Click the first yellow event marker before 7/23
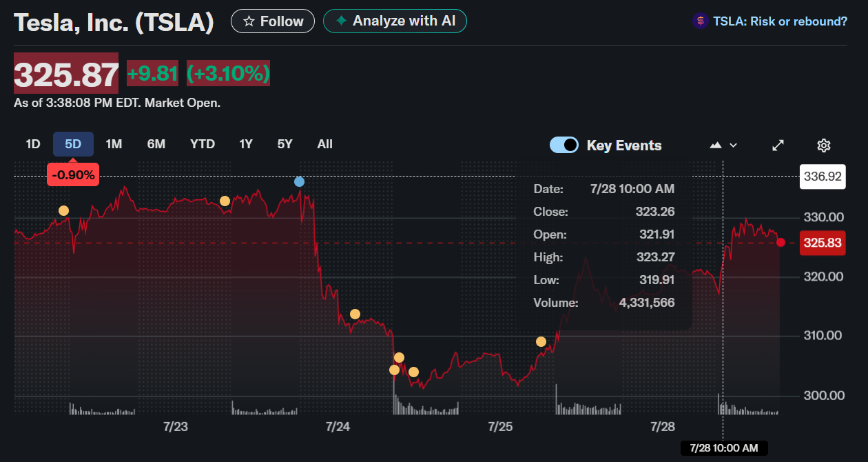The height and width of the screenshot is (462, 868). (x=63, y=211)
